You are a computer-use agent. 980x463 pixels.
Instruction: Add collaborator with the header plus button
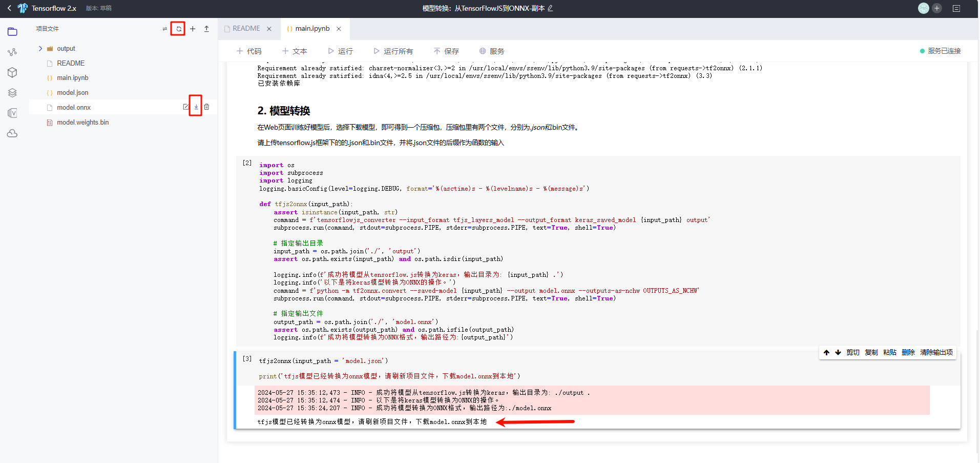click(x=937, y=8)
